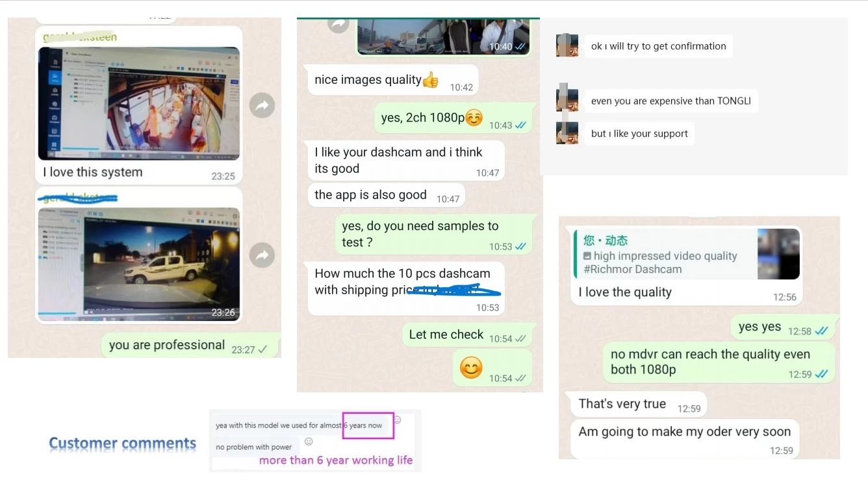868x482 pixels.
Task: Click blurred thumbnail in Richmor Dashcam status
Action: point(778,254)
